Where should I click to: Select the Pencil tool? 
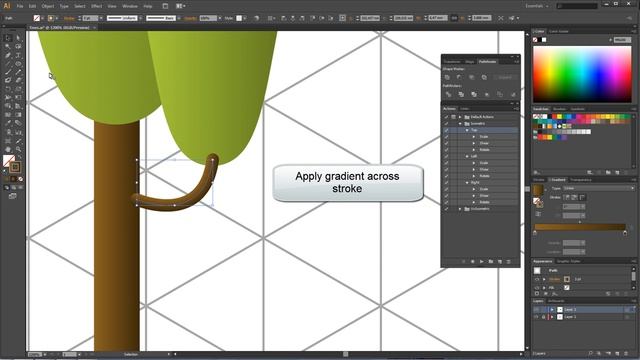[x=18, y=72]
